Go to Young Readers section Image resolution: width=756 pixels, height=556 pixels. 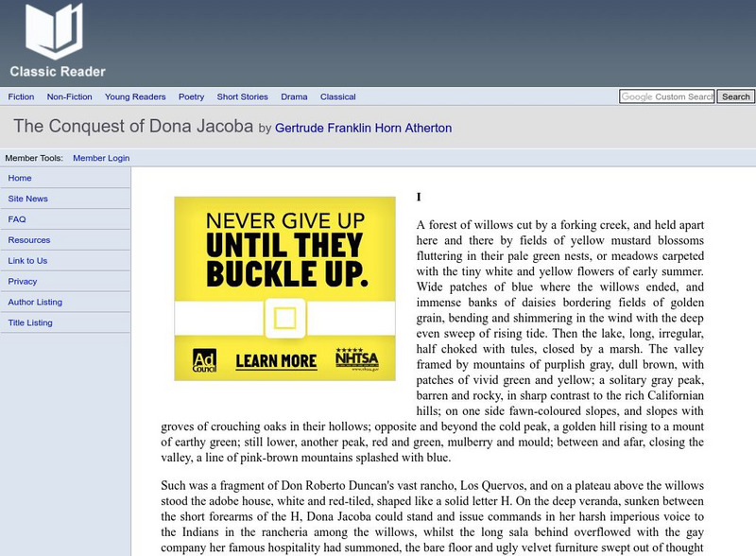tap(135, 96)
